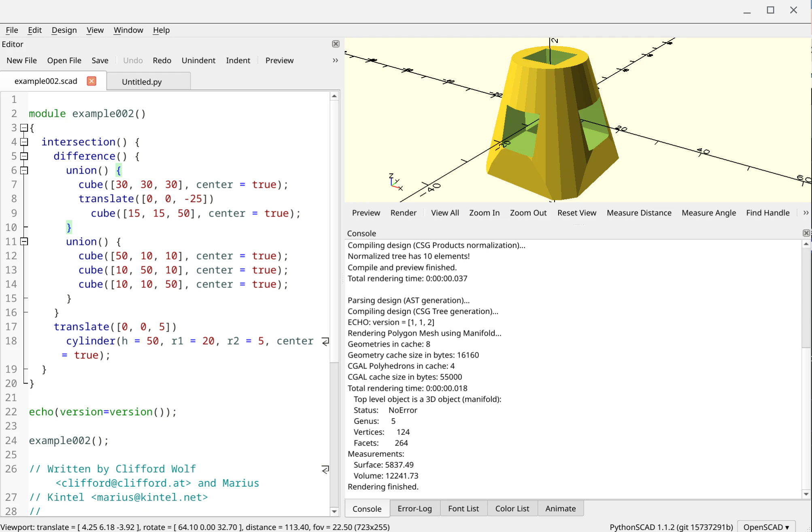Click 'Rendering finished.' console line
This screenshot has height=532, width=812.
pos(383,487)
